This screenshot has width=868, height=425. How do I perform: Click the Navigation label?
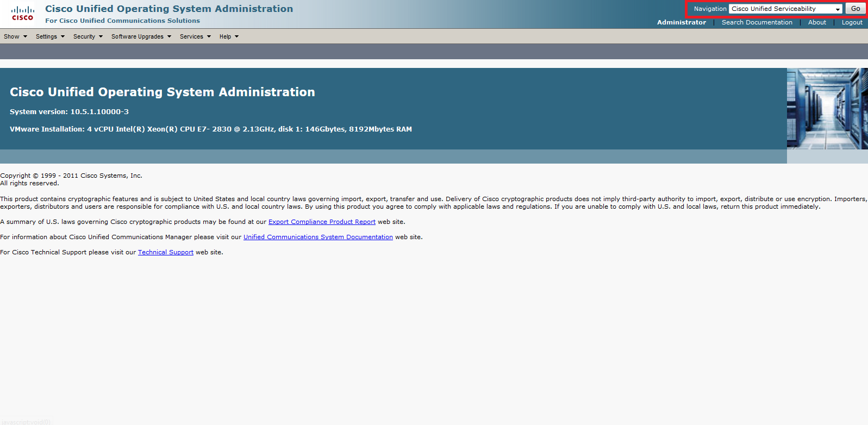point(710,9)
